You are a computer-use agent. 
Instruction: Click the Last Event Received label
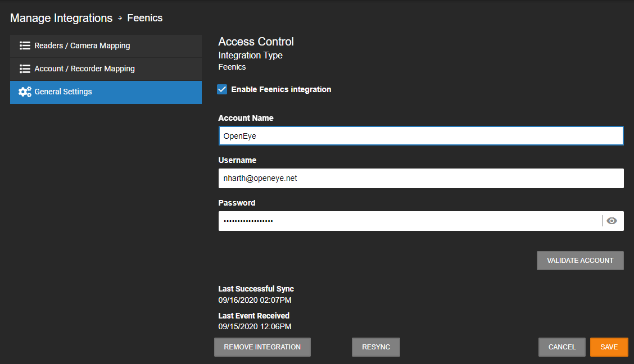click(x=254, y=316)
